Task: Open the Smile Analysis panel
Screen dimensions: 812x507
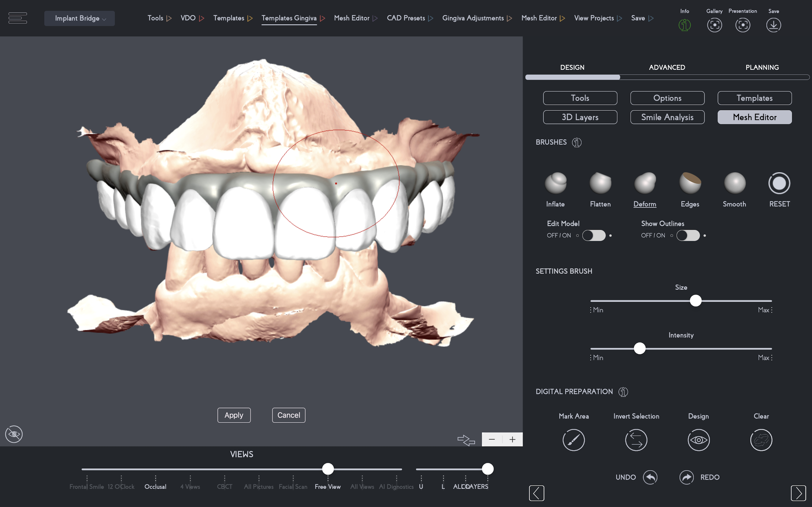Action: tap(667, 117)
